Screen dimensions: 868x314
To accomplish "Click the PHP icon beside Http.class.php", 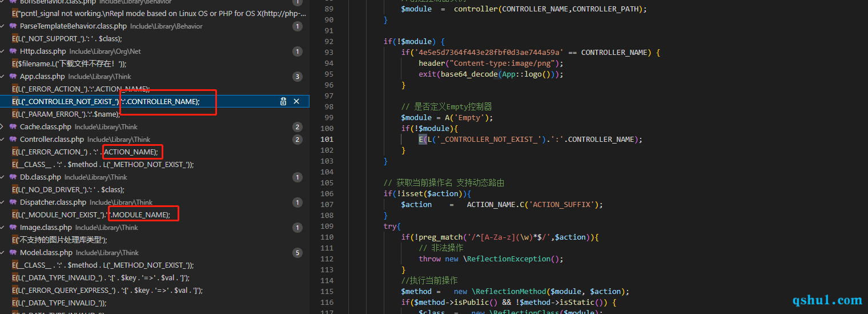I will (x=13, y=51).
